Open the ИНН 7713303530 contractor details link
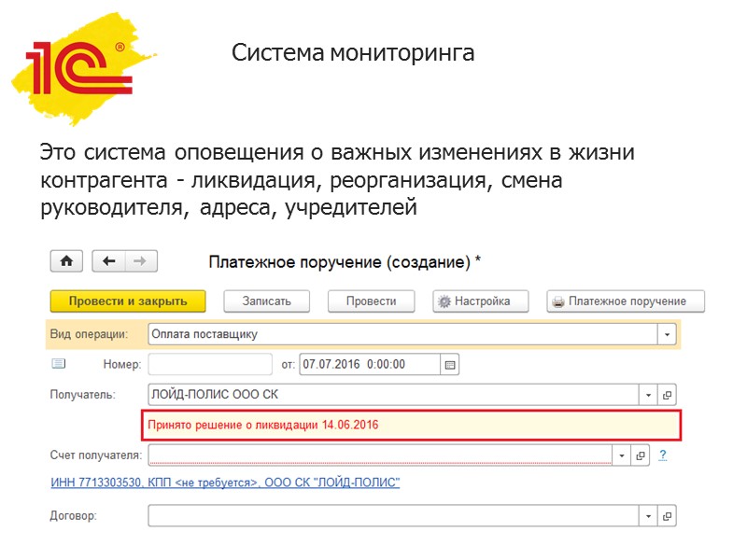 (225, 483)
